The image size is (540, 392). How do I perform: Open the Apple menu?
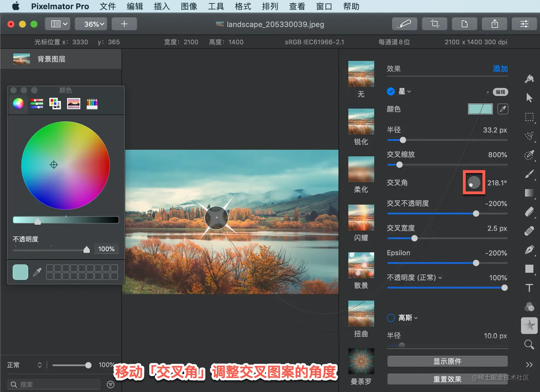[16, 6]
